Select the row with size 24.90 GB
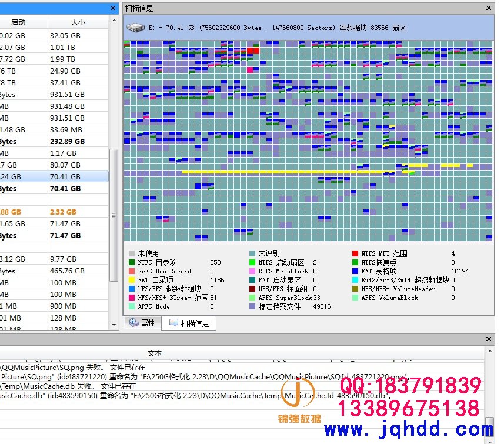Screen dimensions: 504x444 (x=54, y=71)
